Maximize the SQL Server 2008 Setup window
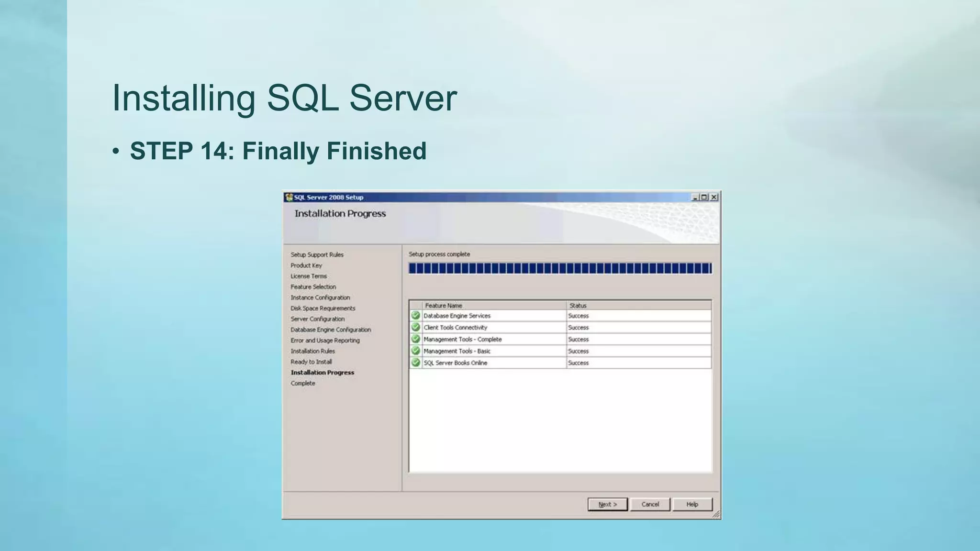The height and width of the screenshot is (551, 980). pos(704,197)
